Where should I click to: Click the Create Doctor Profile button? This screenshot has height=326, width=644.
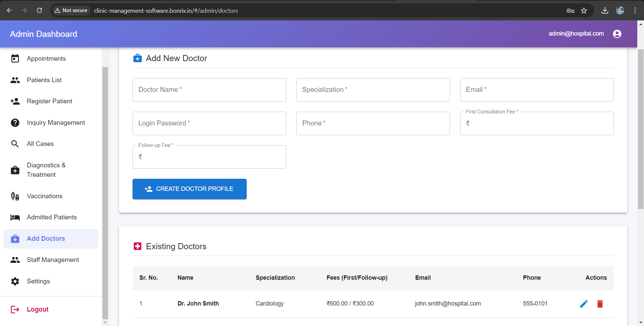(189, 189)
